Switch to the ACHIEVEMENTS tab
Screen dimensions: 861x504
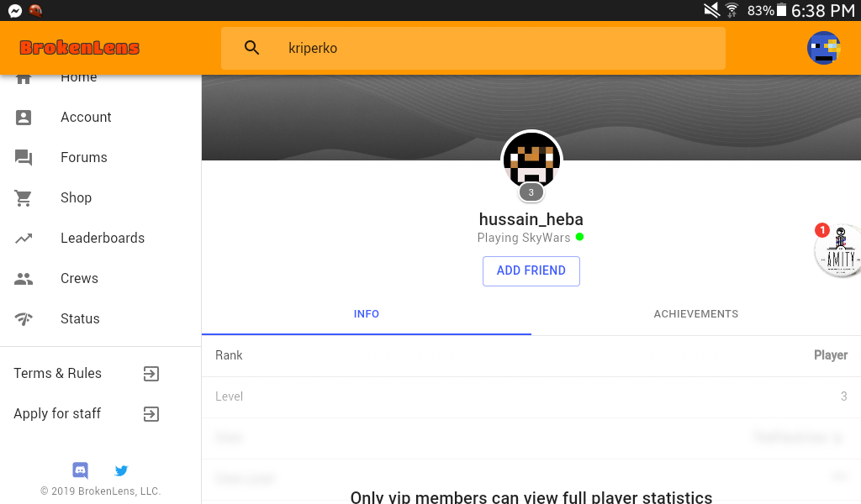(695, 314)
